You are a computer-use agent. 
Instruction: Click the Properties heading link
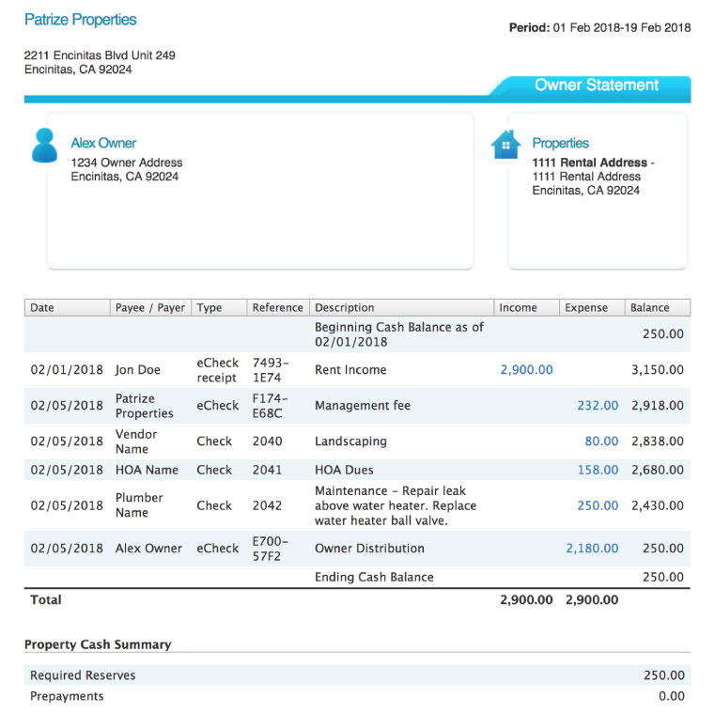(x=560, y=143)
